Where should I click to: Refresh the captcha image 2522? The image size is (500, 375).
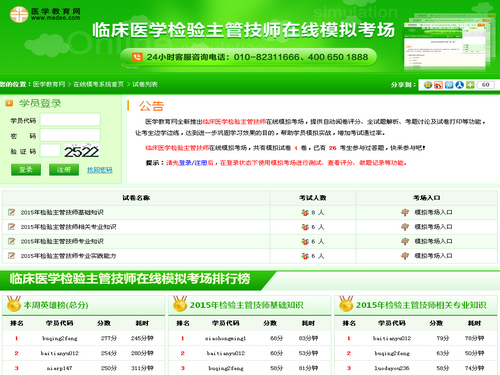click(x=82, y=152)
